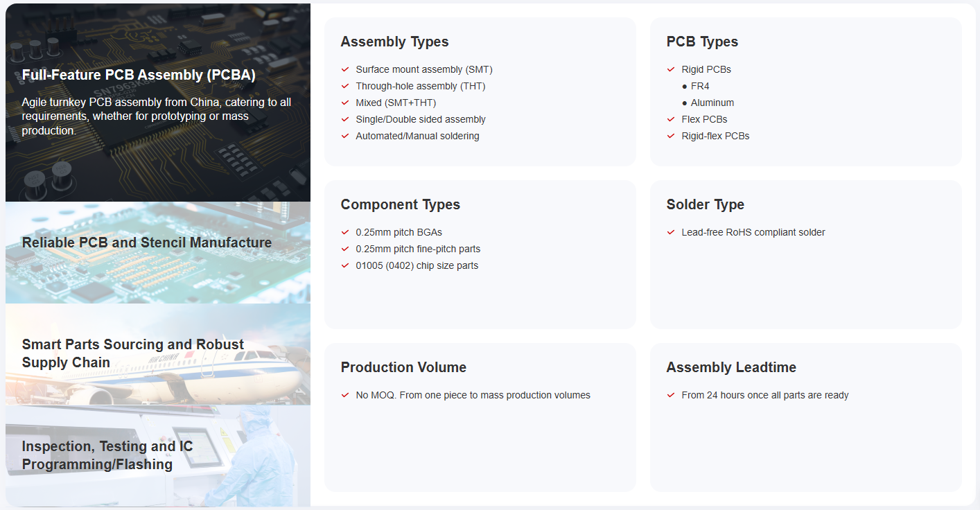Image resolution: width=980 pixels, height=510 pixels.
Task: Click checkmark beside No MOQ text
Action: pos(345,395)
